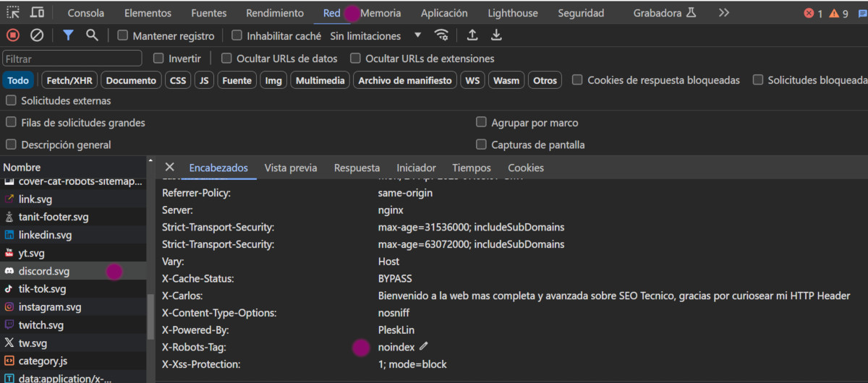Viewport: 868px width, 383px height.
Task: Click the inspect element selector icon
Action: click(x=13, y=13)
